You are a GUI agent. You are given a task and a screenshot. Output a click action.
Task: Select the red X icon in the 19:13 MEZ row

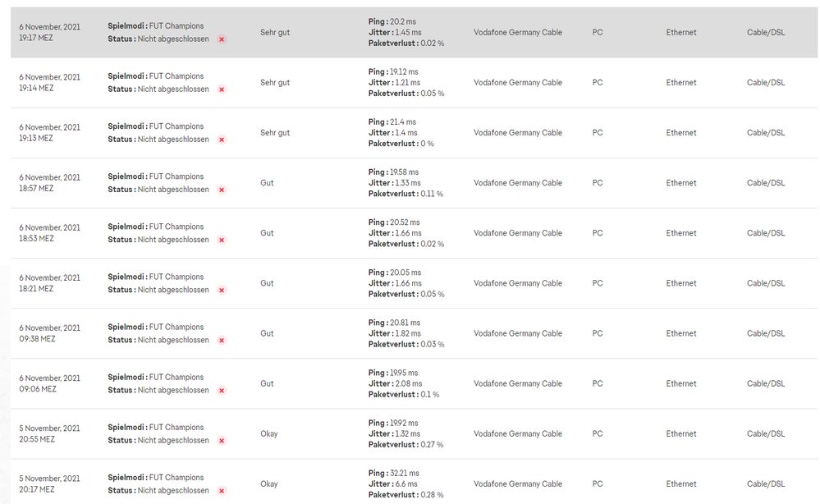pos(222,140)
